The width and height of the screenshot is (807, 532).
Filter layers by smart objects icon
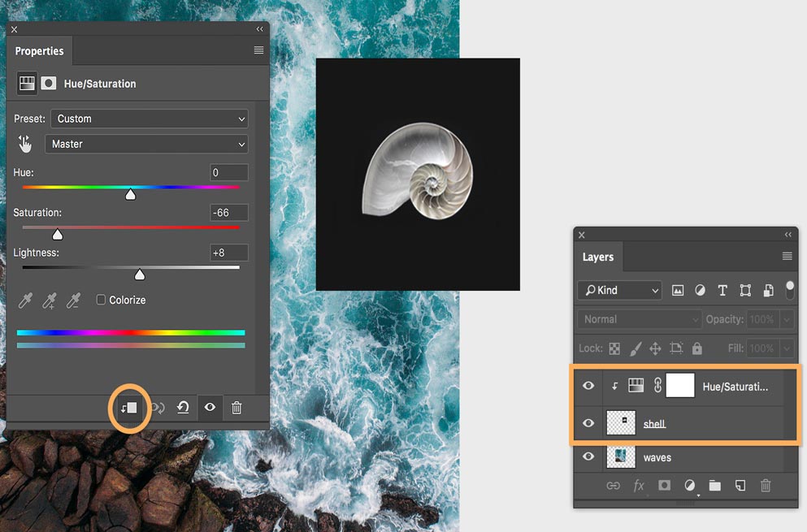point(769,291)
